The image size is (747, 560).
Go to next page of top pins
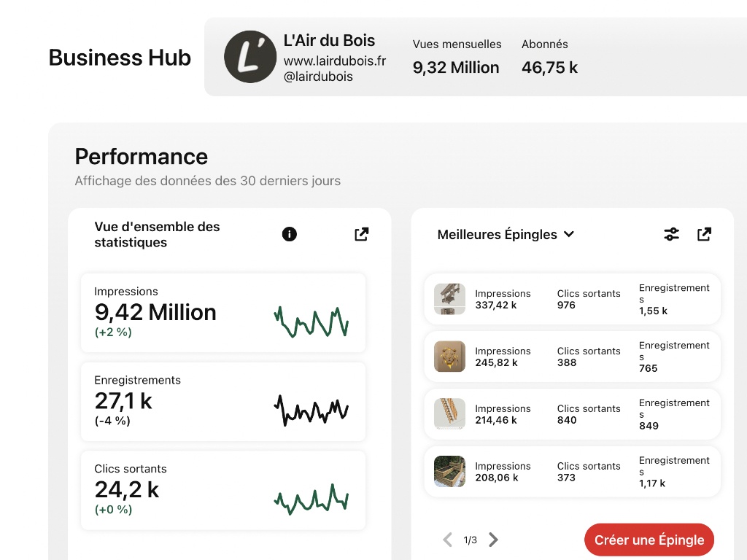(x=494, y=540)
